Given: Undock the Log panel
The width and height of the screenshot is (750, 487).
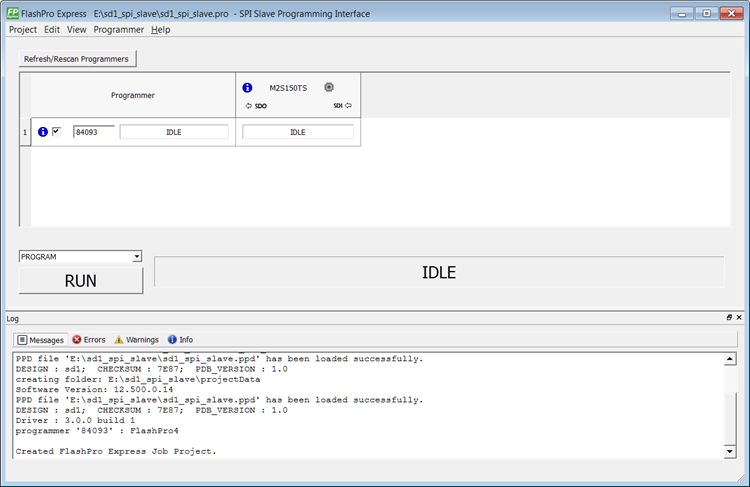Looking at the screenshot, I should pos(729,317).
